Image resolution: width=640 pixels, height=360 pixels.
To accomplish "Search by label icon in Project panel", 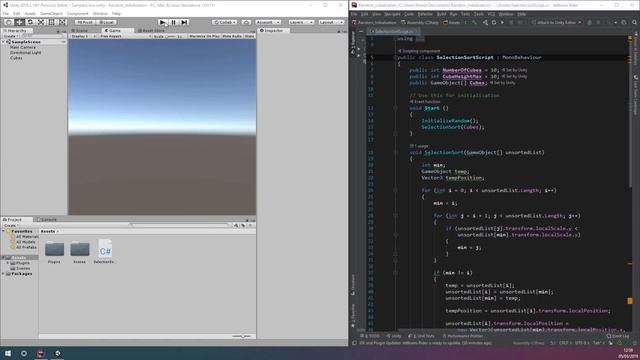I will point(243,225).
